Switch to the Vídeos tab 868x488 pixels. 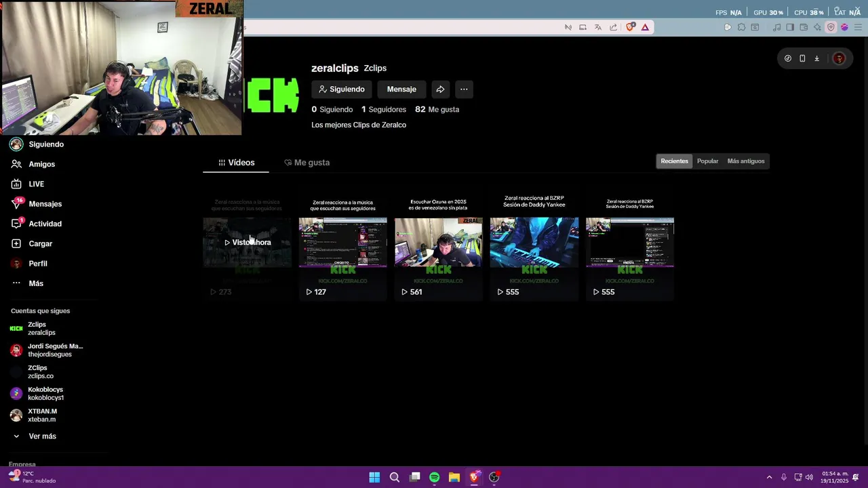(236, 163)
